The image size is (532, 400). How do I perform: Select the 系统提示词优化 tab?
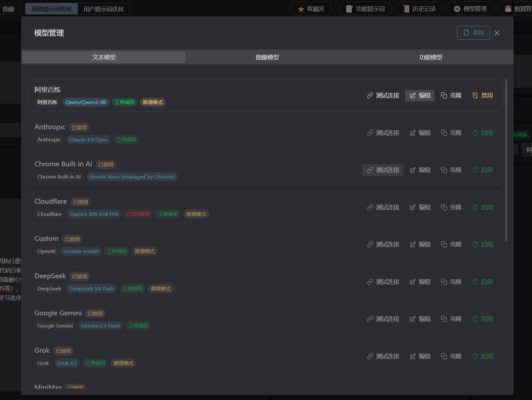coord(52,9)
